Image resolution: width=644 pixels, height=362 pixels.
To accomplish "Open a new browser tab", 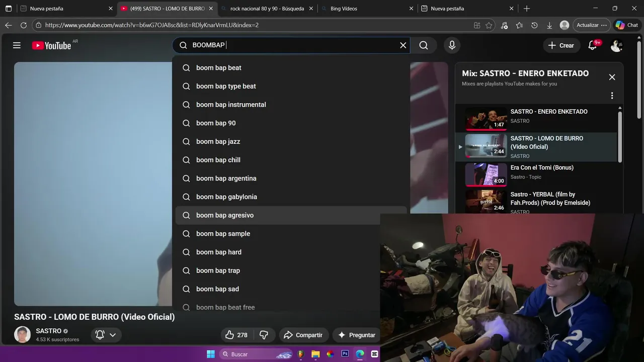I will [x=527, y=9].
